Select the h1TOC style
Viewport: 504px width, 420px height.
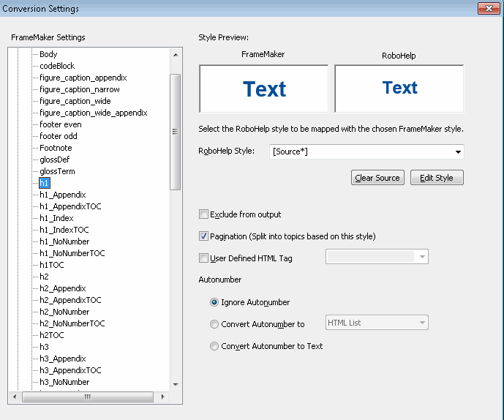52,265
